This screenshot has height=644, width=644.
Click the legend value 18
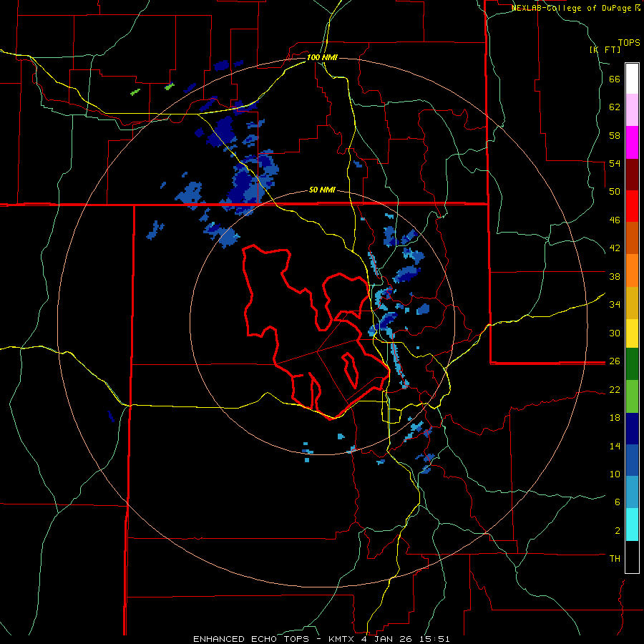[x=615, y=418]
